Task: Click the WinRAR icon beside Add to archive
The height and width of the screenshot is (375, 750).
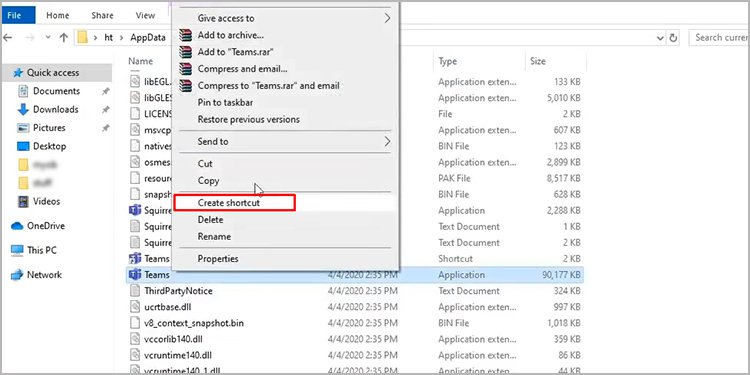Action: (185, 35)
